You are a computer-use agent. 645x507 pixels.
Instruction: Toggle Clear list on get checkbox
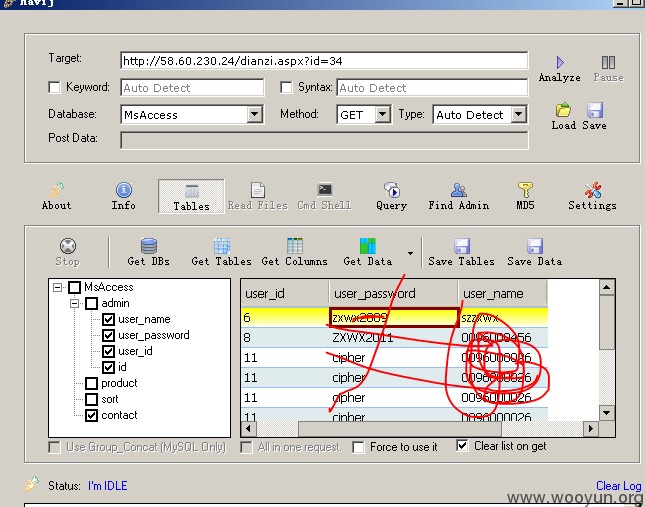(462, 446)
